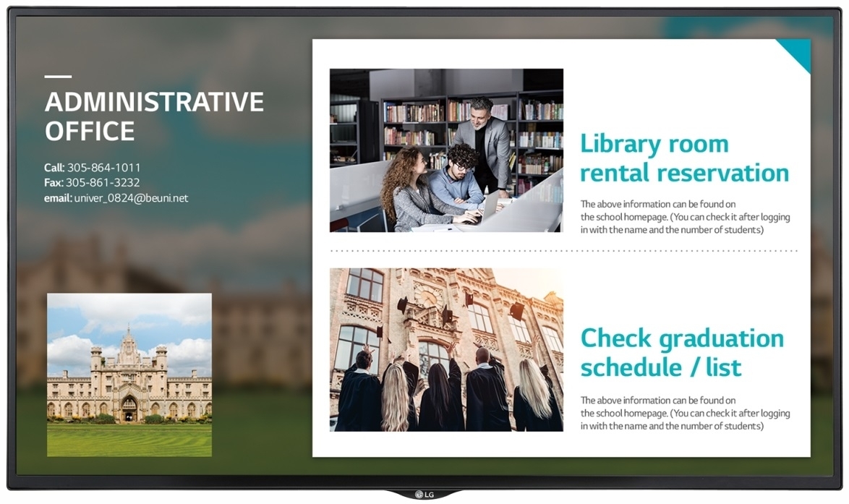This screenshot has height=504, width=849.
Task: Select the description text under Library room rental
Action: [685, 216]
